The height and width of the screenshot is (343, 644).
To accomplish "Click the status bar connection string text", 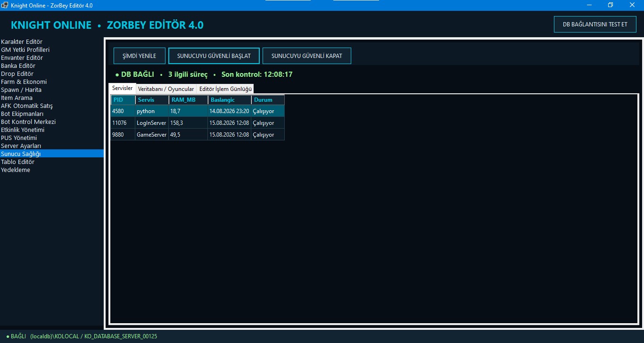I will pos(93,336).
